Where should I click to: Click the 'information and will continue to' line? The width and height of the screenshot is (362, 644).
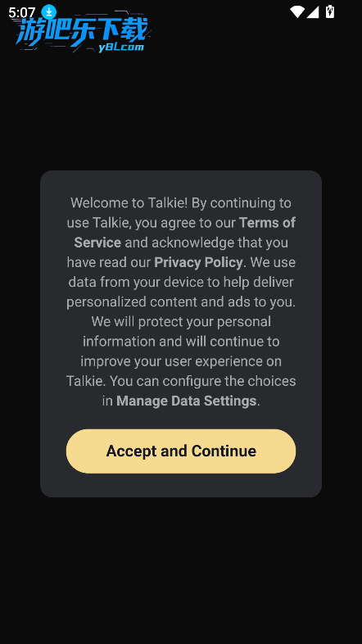181,342
